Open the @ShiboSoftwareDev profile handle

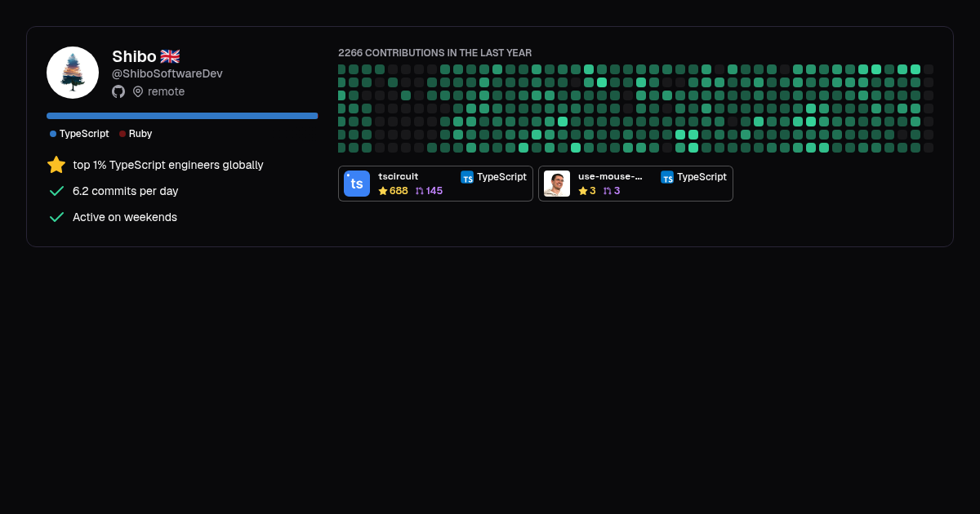[x=167, y=73]
